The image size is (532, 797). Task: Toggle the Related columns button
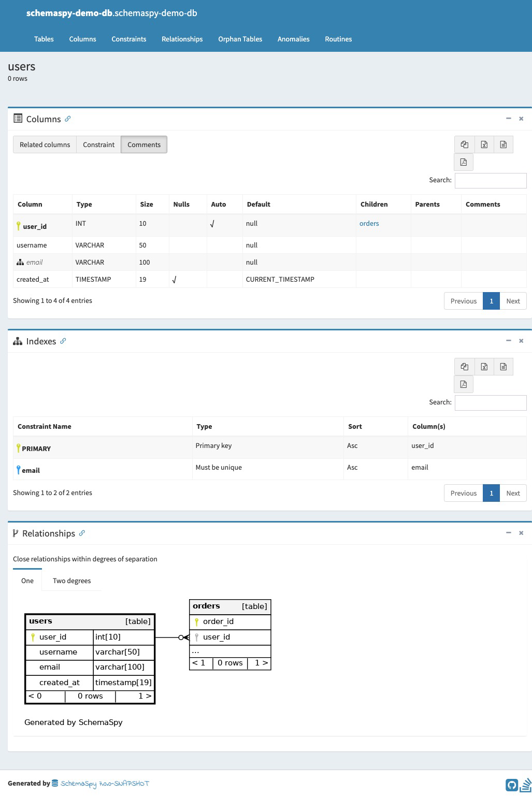(45, 144)
